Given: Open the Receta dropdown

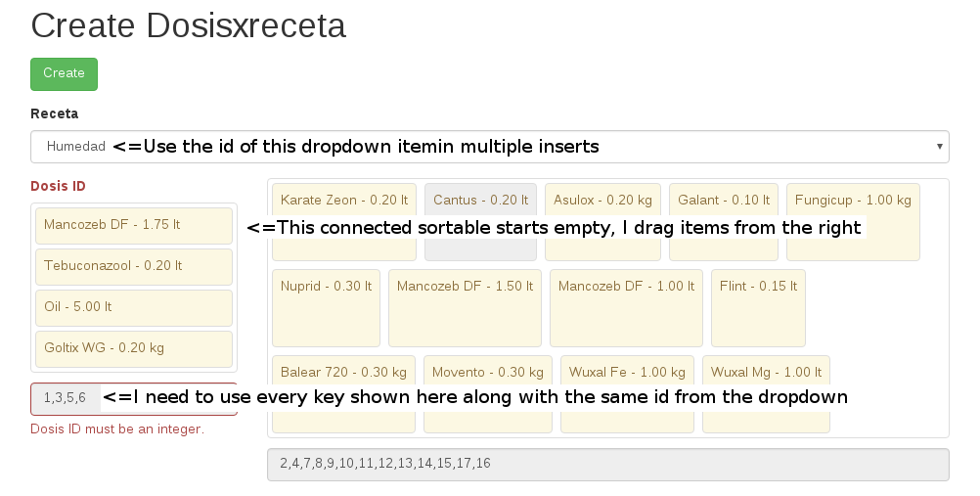Looking at the screenshot, I should [489, 147].
